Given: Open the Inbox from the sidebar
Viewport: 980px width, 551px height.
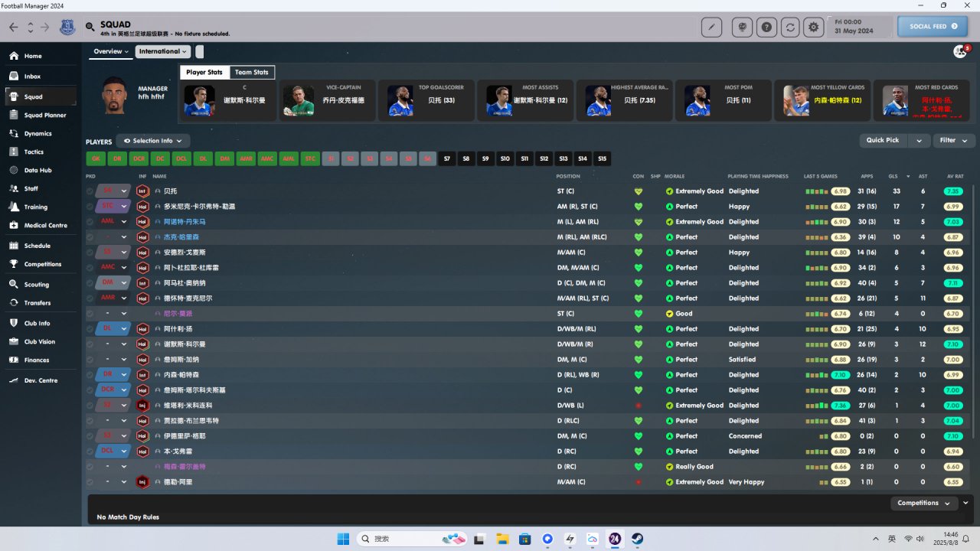Looking at the screenshot, I should coord(32,77).
